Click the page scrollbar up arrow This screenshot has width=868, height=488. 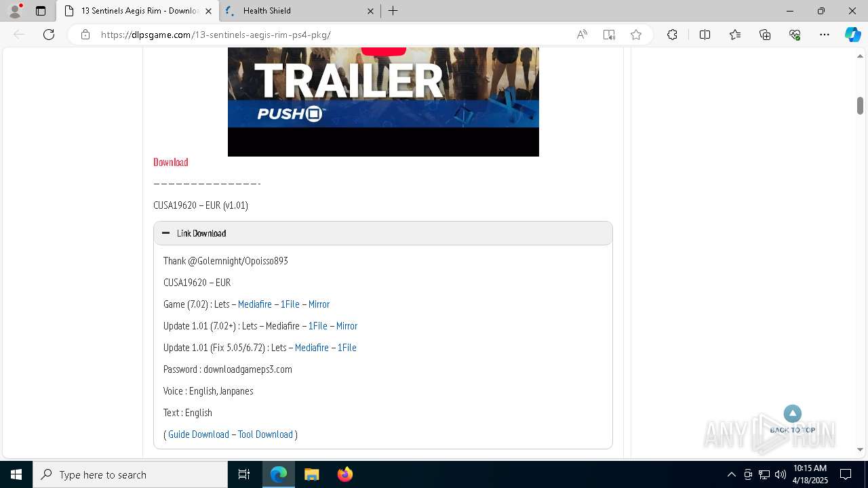point(861,56)
